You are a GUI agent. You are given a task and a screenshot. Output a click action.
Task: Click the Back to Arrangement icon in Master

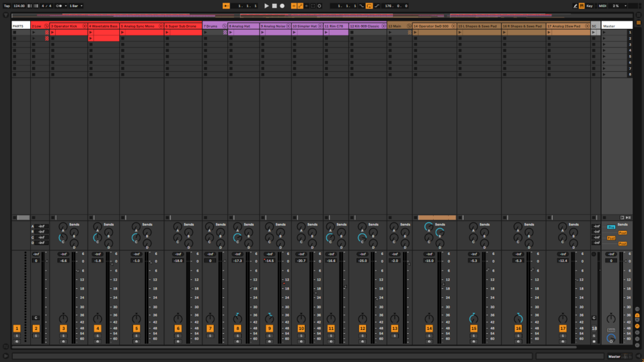(x=629, y=218)
